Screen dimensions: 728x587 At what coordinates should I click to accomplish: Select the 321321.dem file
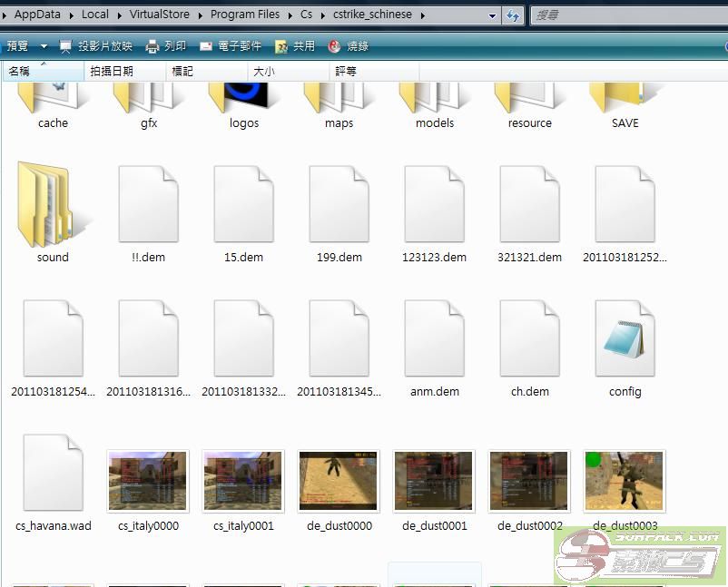529,205
